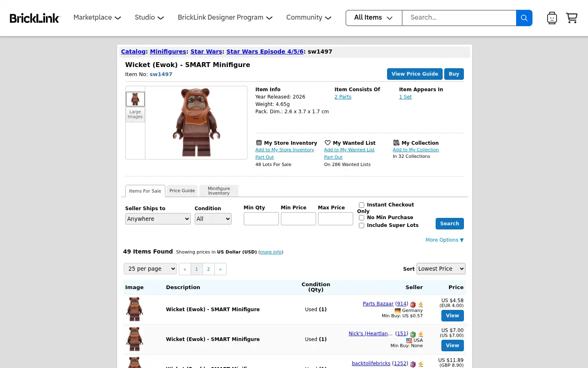Click View for the US $7.00 listing
This screenshot has width=588, height=368.
(452, 346)
